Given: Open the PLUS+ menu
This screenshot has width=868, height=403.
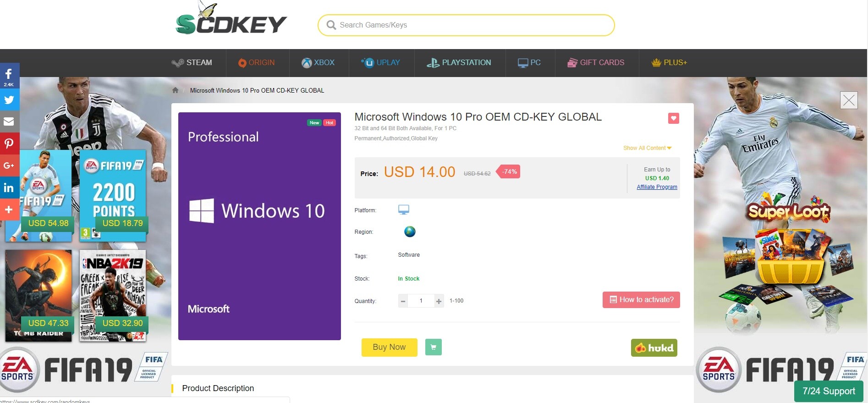Looking at the screenshot, I should 669,63.
